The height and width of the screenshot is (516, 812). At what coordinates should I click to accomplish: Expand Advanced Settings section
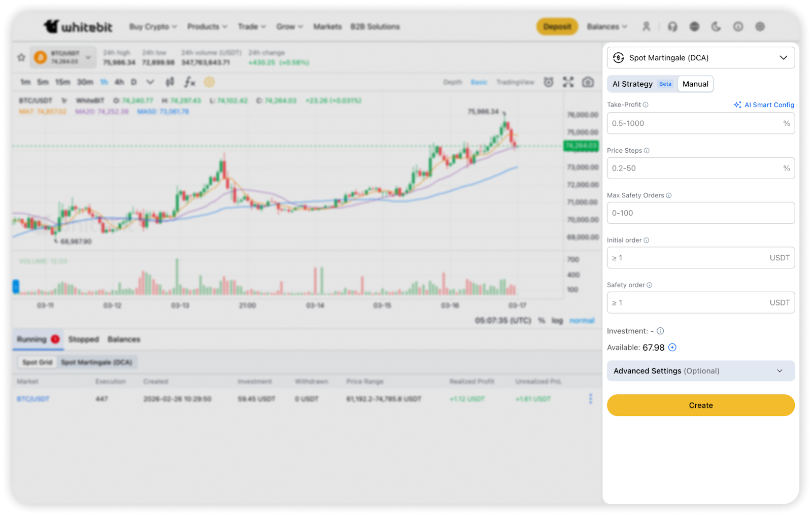click(700, 371)
